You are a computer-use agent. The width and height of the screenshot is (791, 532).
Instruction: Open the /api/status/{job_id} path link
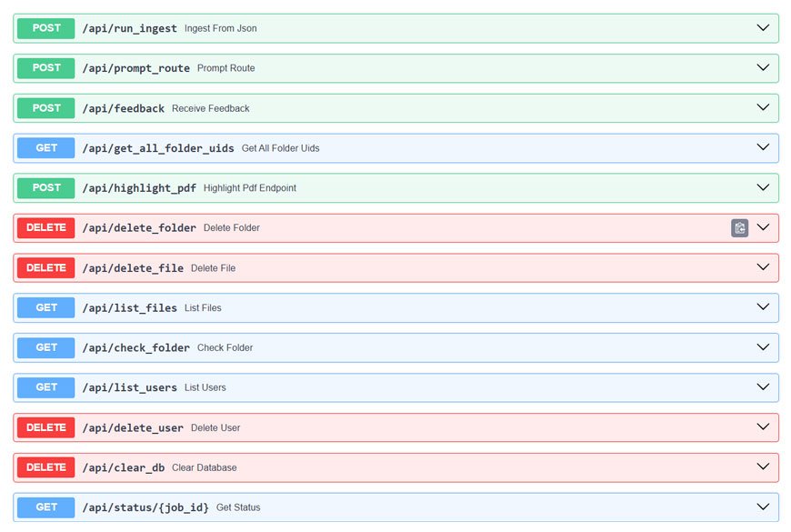point(145,507)
